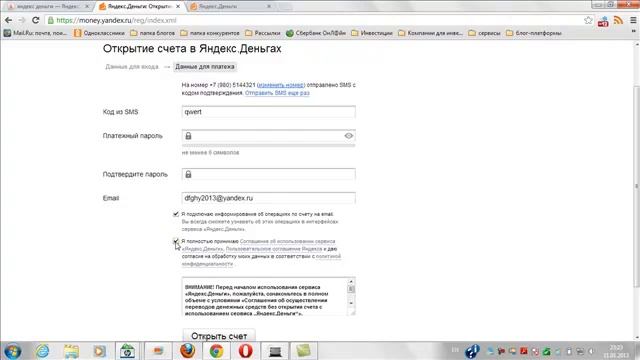Viewport: 640px width, 360px height.
Task: Toggle password visibility eye icon
Action: tap(349, 136)
